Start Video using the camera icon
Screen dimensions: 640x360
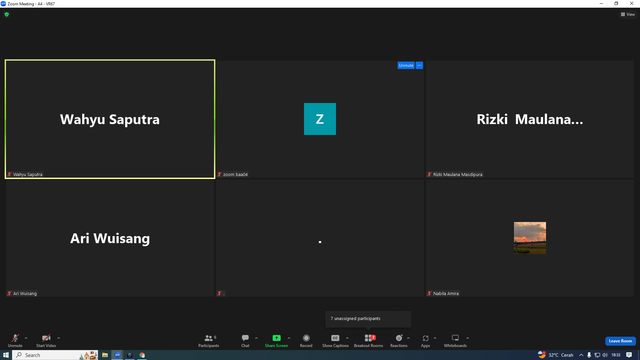tap(46, 340)
